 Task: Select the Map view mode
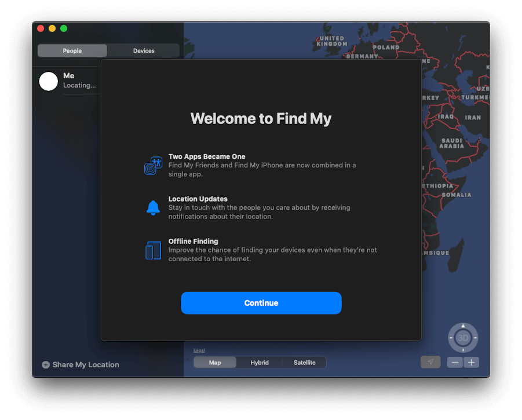[x=215, y=363]
